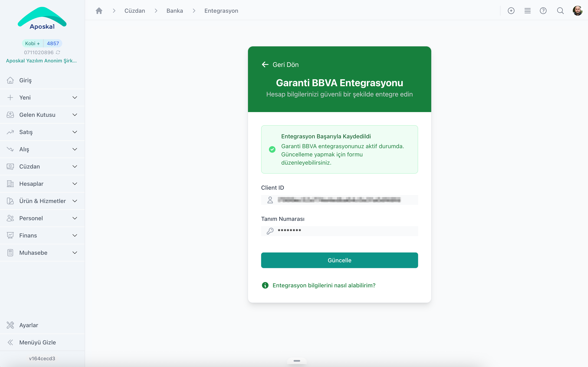Click the Cüzdan wallet icon

[10, 166]
